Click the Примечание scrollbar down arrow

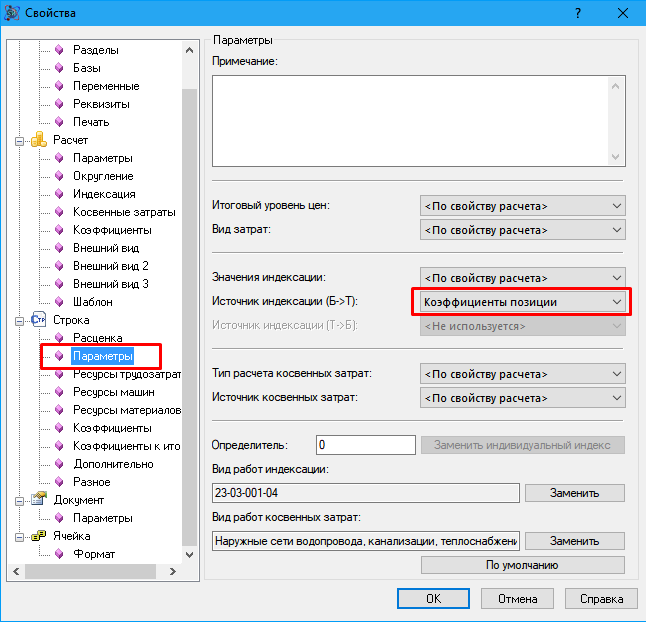pos(616,157)
